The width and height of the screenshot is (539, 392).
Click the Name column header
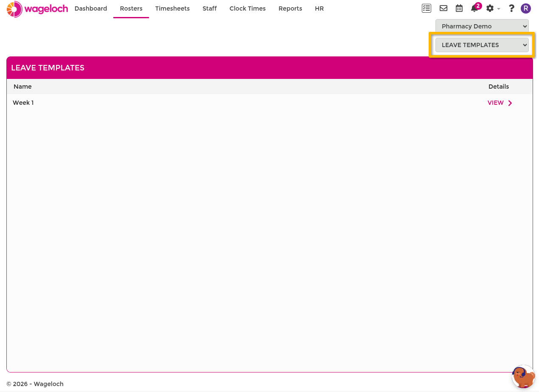(x=22, y=87)
